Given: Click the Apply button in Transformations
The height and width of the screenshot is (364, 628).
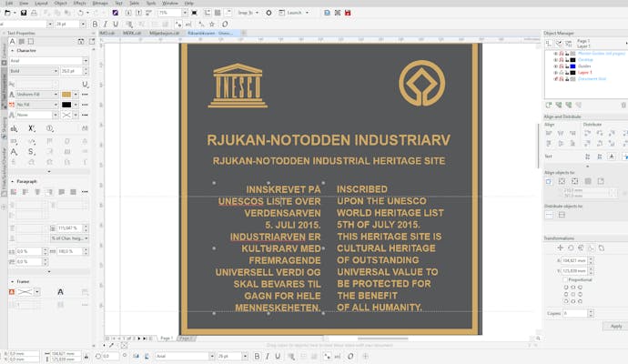Looking at the screenshot, I should (616, 326).
